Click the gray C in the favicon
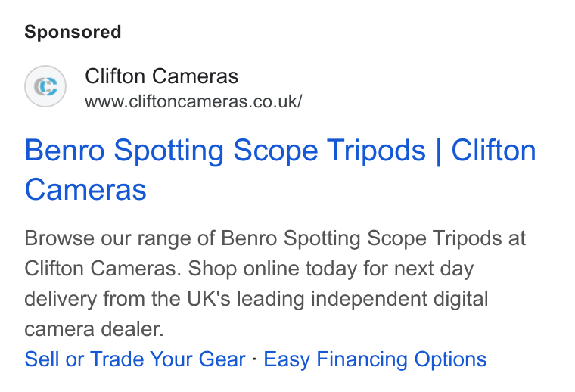This screenshot has height=392, width=575. (x=39, y=87)
